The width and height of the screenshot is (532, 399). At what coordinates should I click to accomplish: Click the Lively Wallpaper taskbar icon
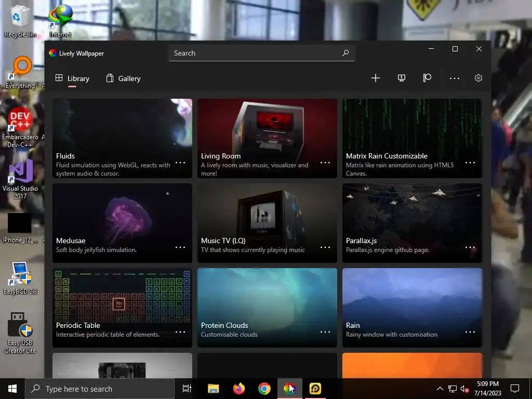[289, 389]
